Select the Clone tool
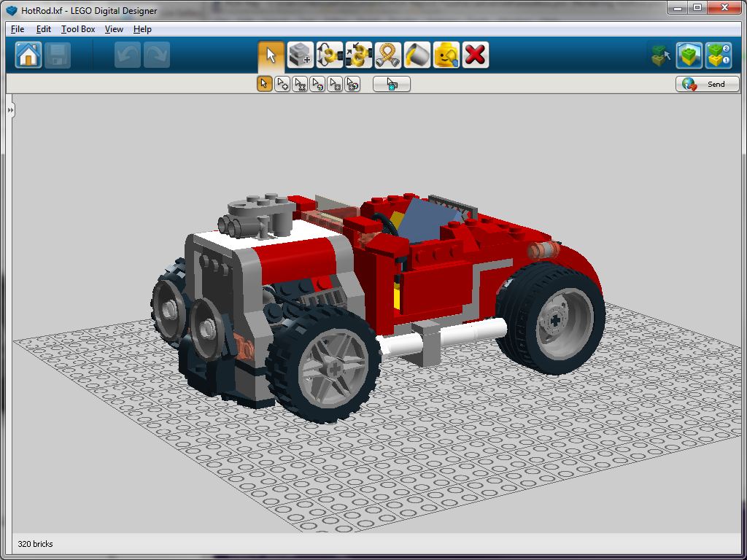The height and width of the screenshot is (560, 747). (x=300, y=54)
